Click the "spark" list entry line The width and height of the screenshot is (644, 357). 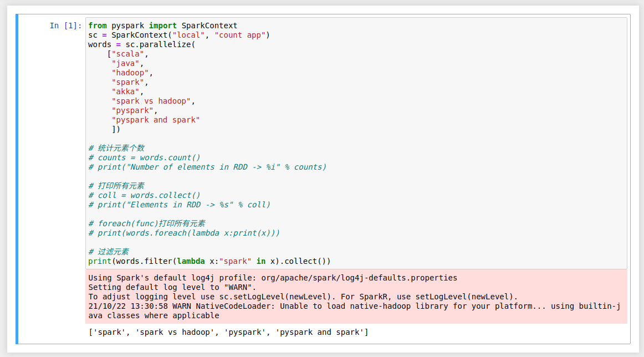point(130,82)
